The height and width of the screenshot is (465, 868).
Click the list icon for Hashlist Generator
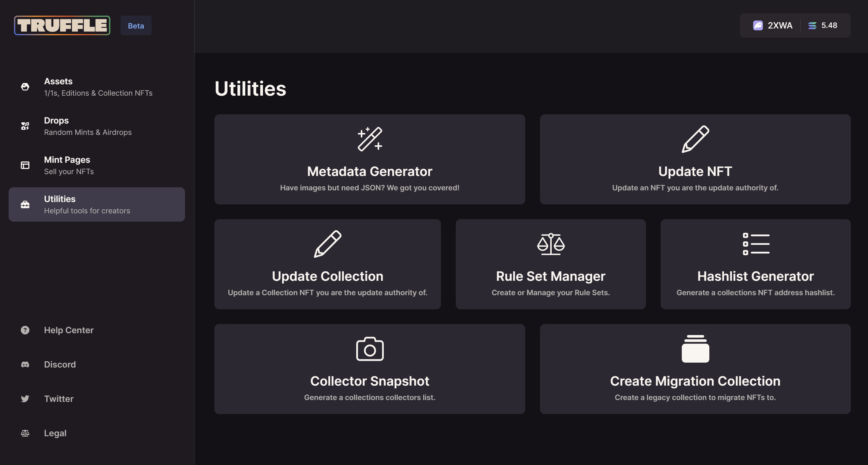point(756,244)
